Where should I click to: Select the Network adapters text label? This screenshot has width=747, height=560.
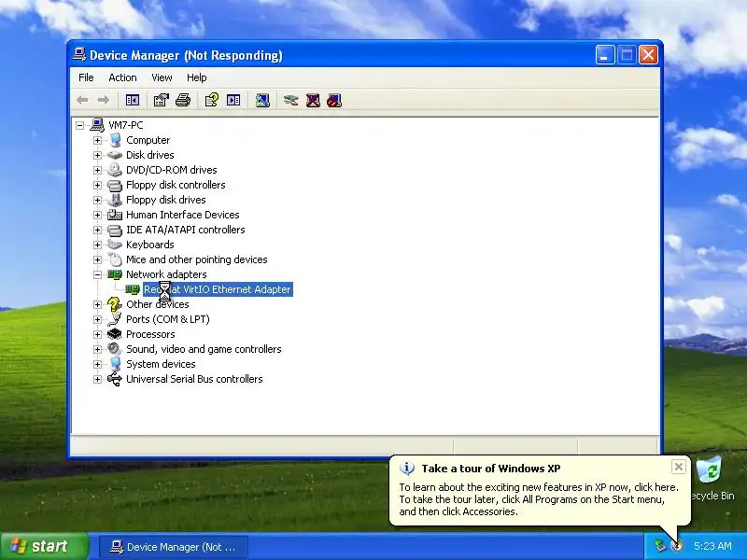pos(166,274)
